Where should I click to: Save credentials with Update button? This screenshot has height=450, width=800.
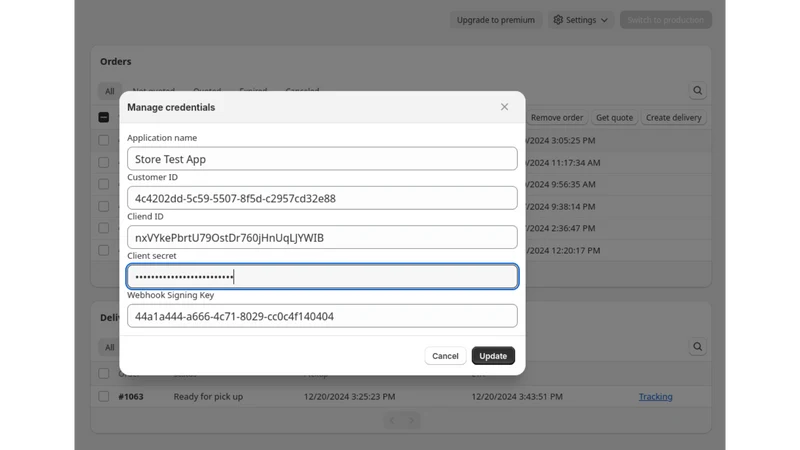493,356
